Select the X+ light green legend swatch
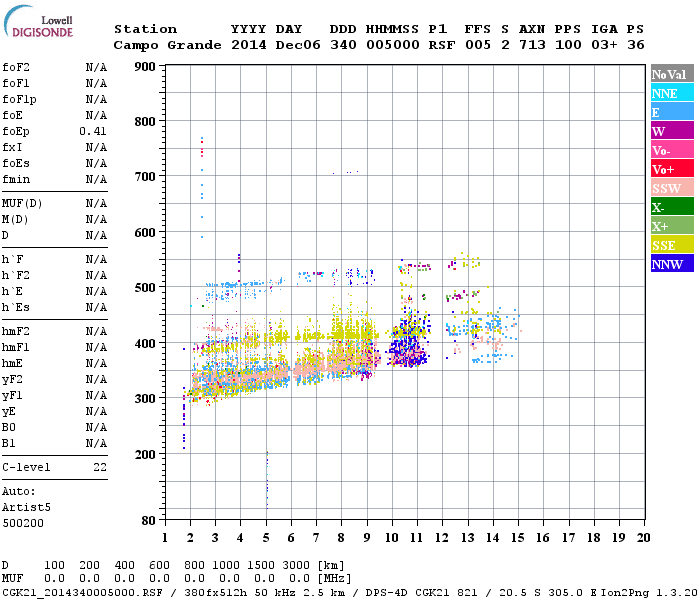 point(672,225)
